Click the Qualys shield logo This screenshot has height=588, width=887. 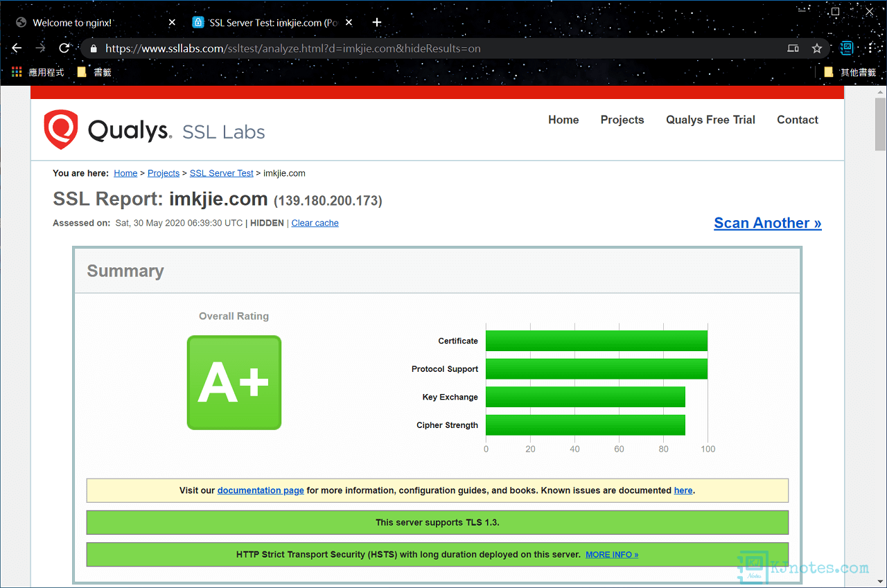[x=61, y=130]
